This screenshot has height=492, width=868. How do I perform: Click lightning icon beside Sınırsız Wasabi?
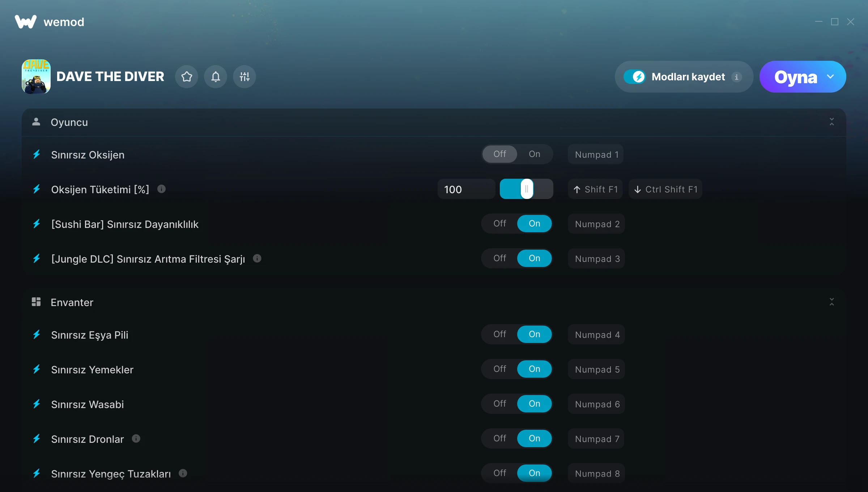tap(37, 404)
